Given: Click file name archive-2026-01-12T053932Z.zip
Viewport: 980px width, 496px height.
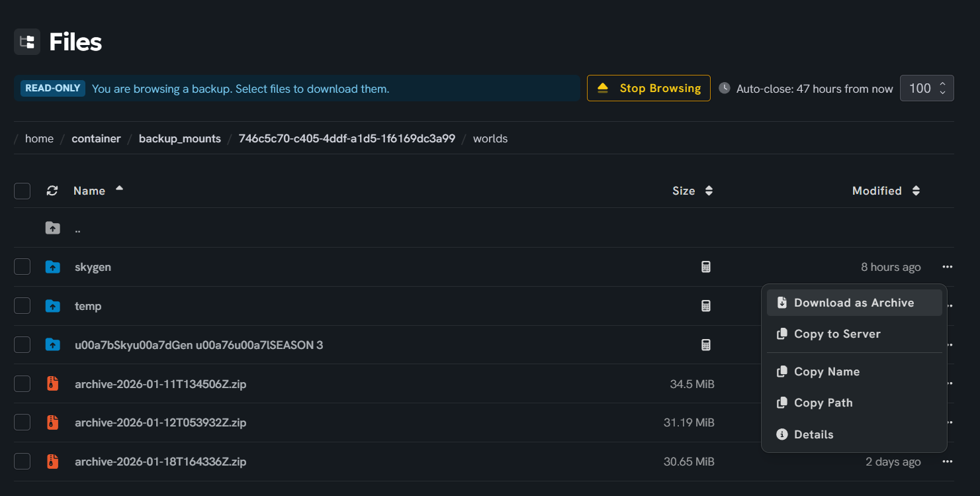Looking at the screenshot, I should [161, 422].
